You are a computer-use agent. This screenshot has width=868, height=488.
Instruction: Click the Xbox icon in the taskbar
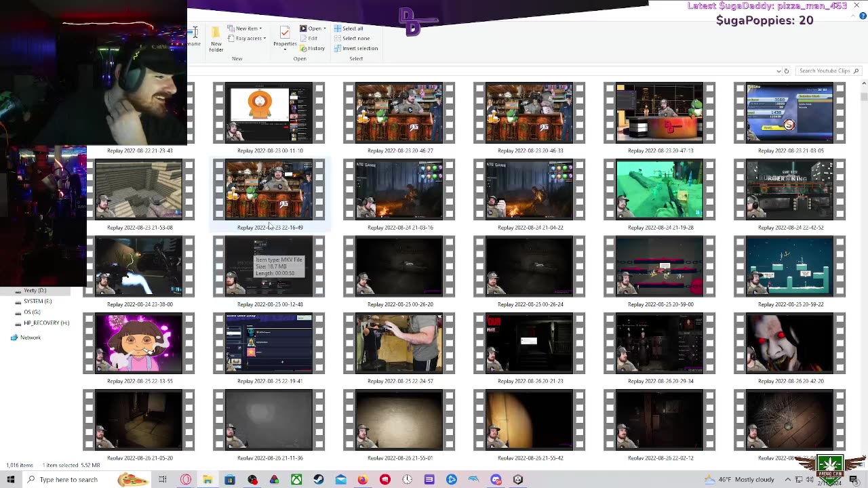(x=296, y=480)
